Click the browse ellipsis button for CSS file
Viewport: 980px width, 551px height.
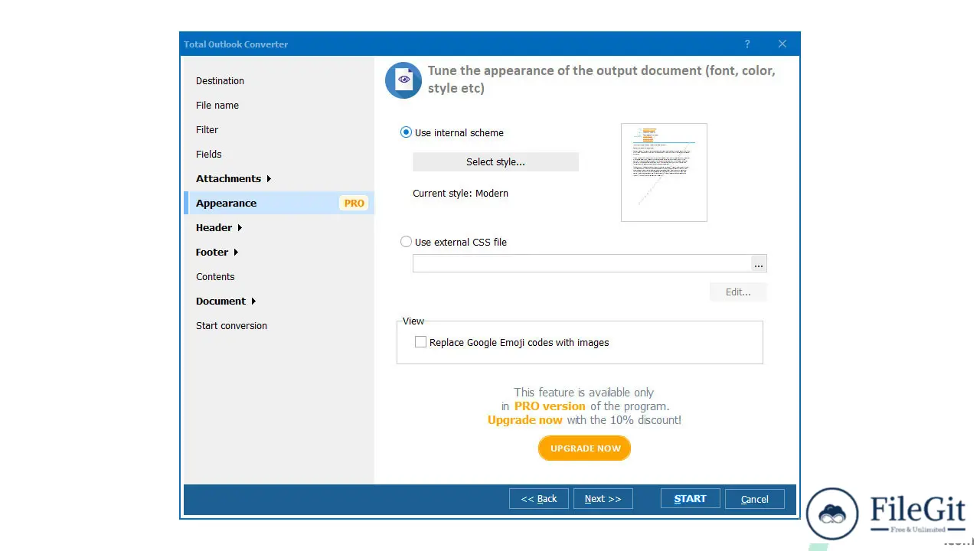pos(758,263)
